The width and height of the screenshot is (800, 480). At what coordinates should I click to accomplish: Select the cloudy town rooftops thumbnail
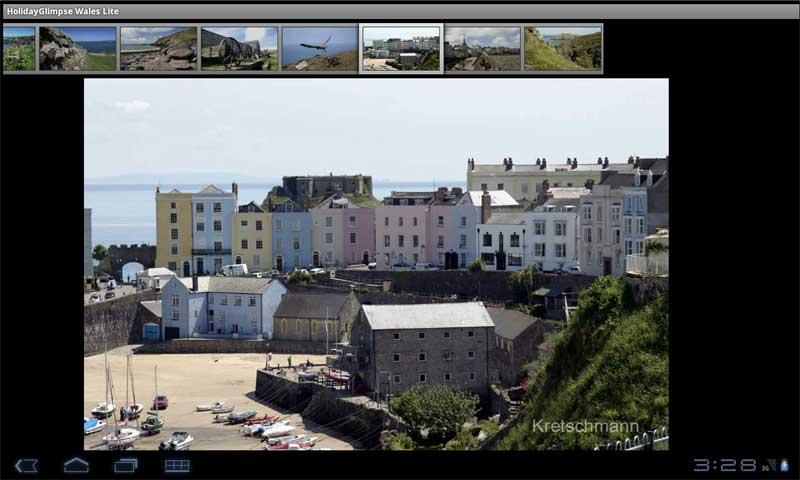tap(482, 48)
